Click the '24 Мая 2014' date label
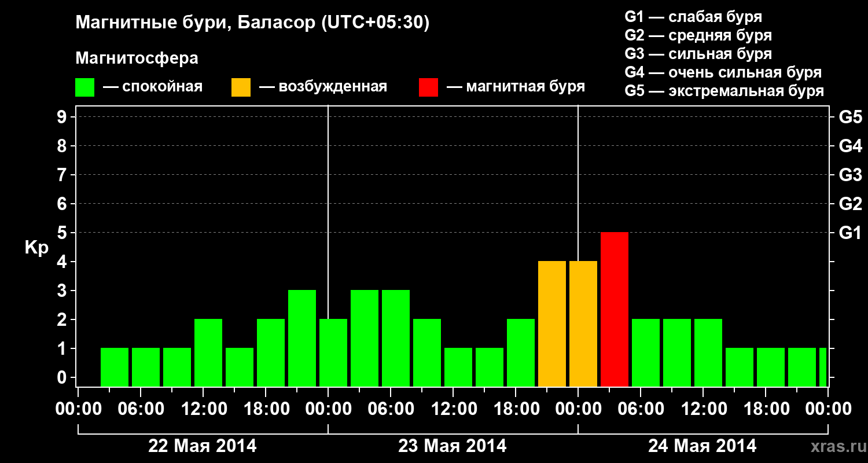 [702, 446]
